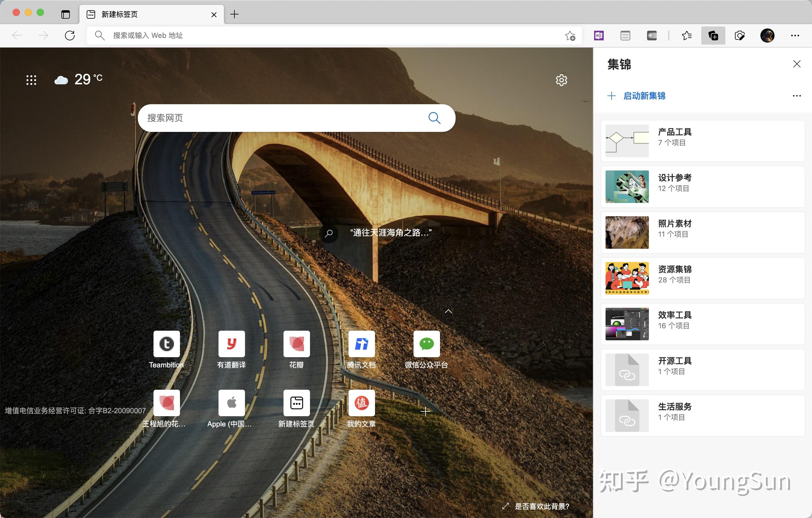Open the 花瓣 quick link
812x518 pixels.
click(x=296, y=350)
